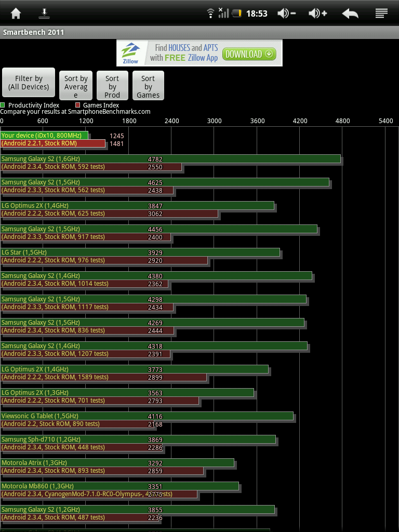Tap the Wi-Fi signal icon

[x=210, y=14]
